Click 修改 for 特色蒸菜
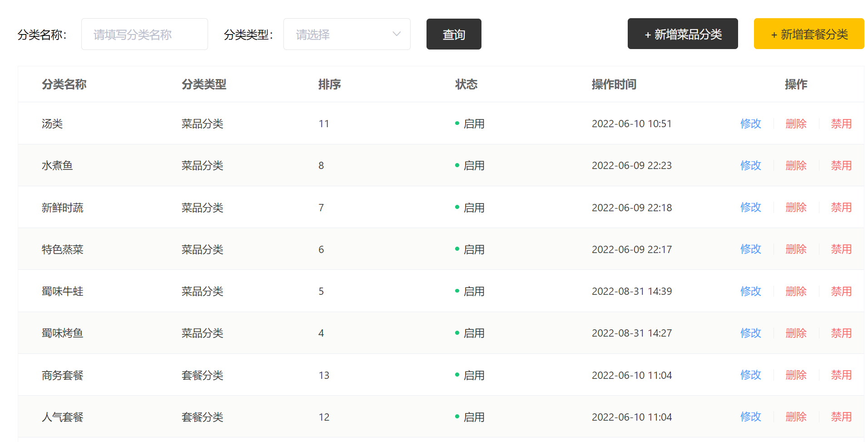The image size is (868, 442). click(x=750, y=249)
